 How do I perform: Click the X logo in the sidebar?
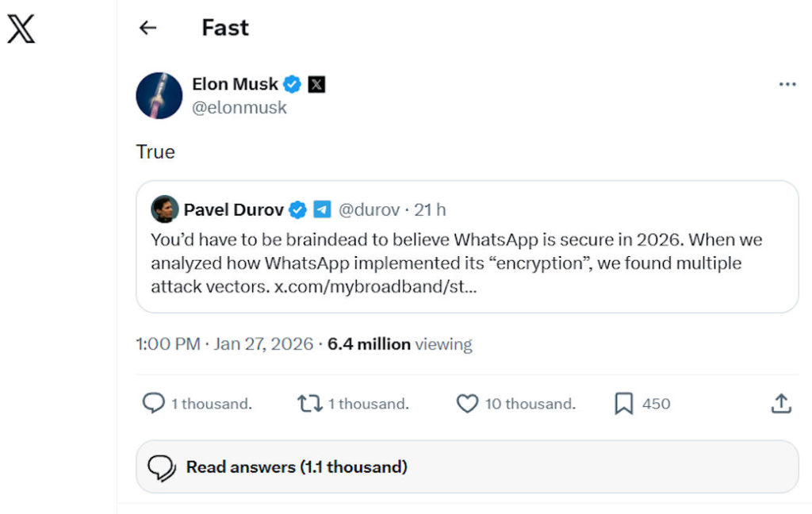coord(21,29)
